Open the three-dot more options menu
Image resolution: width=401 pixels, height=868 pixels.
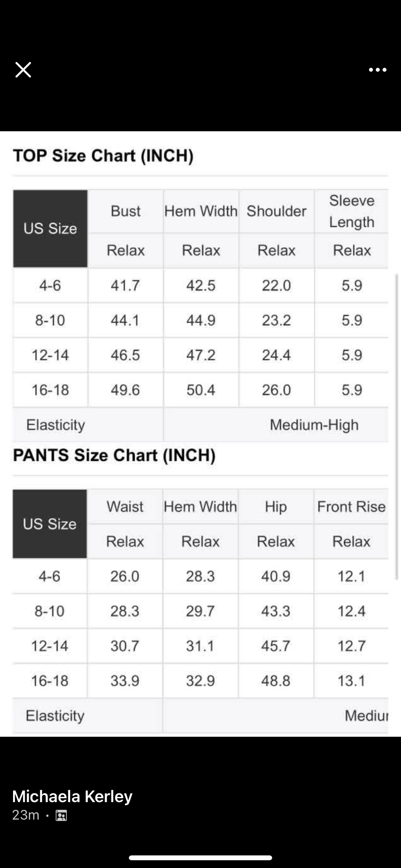377,70
